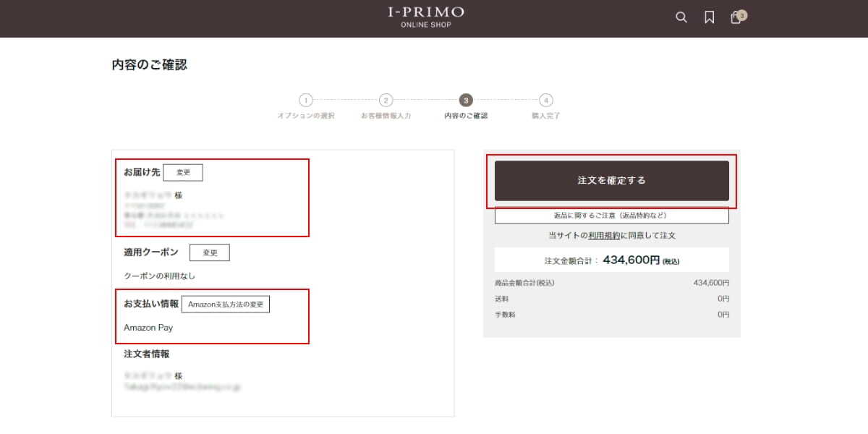
Task: Open 返品に関するご注意 return notice
Action: (612, 216)
